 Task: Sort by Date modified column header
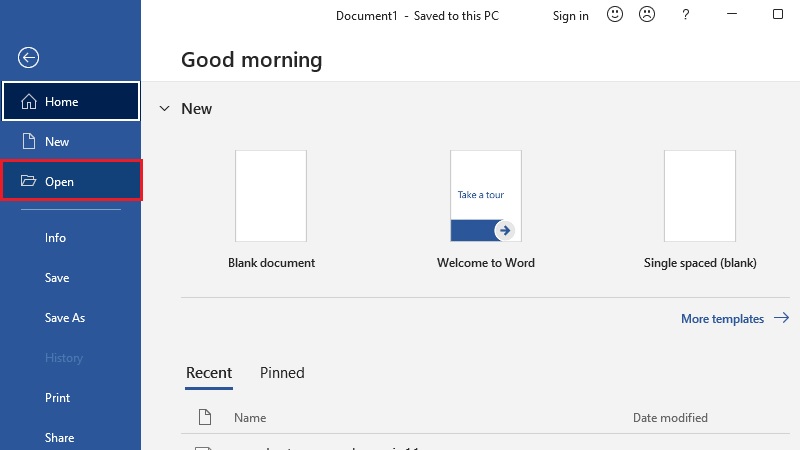(670, 418)
